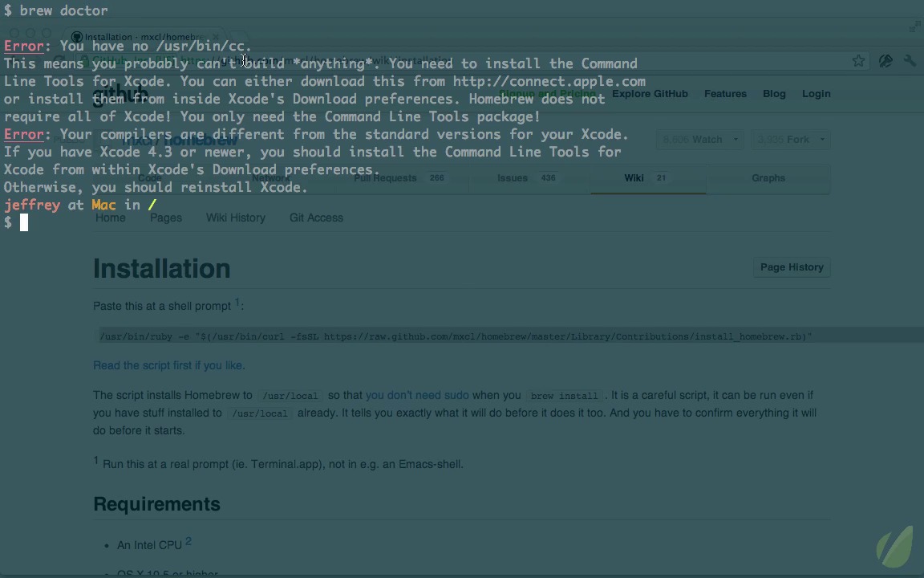
Task: Click the Requirements section heading
Action: (x=156, y=504)
